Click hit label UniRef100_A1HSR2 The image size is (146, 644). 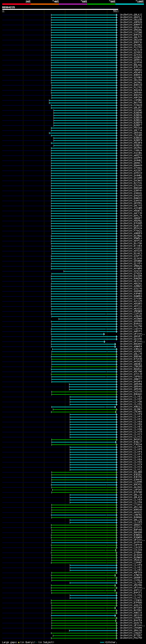131,352
